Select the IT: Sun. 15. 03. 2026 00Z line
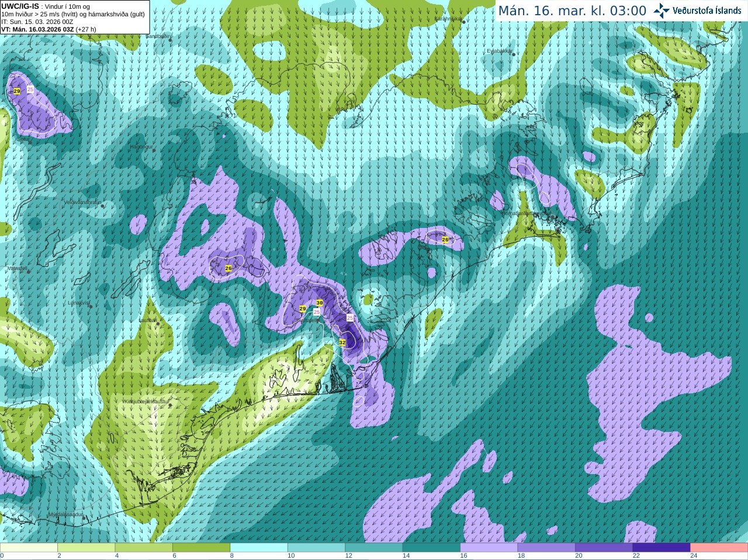The width and height of the screenshot is (748, 560). [37, 22]
